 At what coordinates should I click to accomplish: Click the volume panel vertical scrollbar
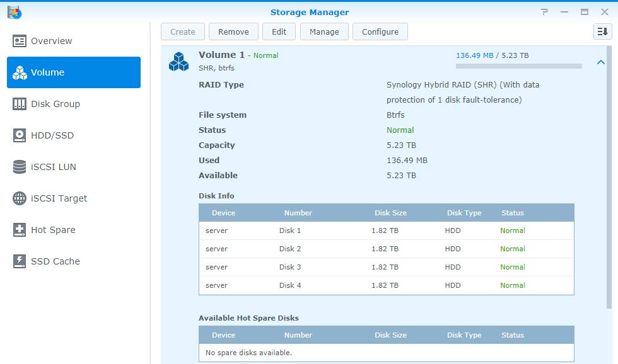point(609,177)
